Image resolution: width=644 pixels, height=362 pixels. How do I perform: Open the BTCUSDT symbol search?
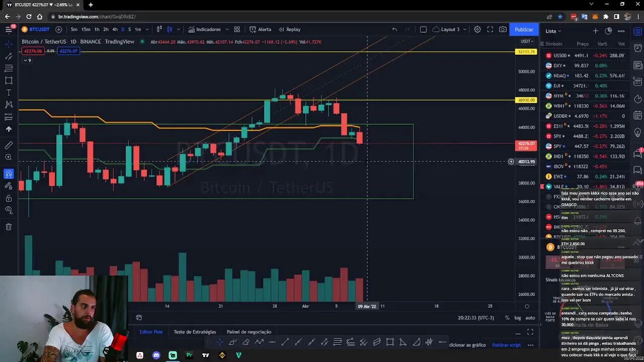click(x=35, y=29)
